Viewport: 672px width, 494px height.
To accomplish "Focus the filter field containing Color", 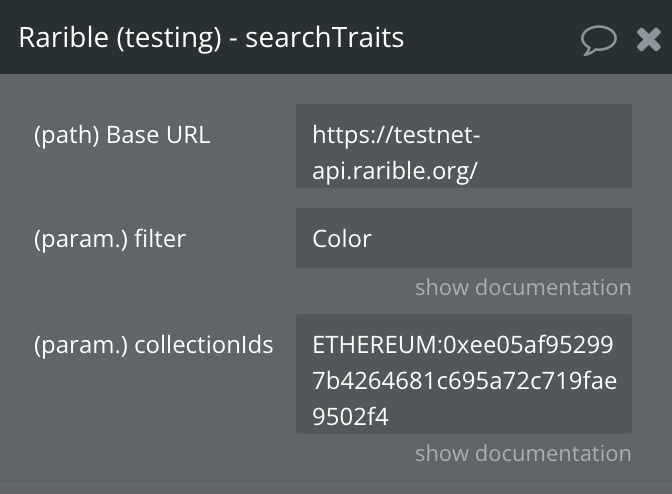I will pos(464,238).
